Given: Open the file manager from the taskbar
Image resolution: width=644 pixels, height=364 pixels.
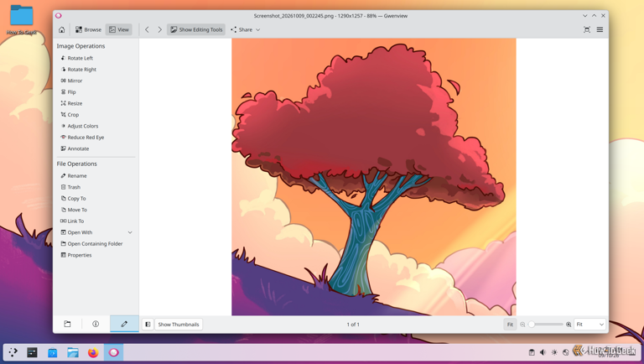Looking at the screenshot, I should point(73,352).
